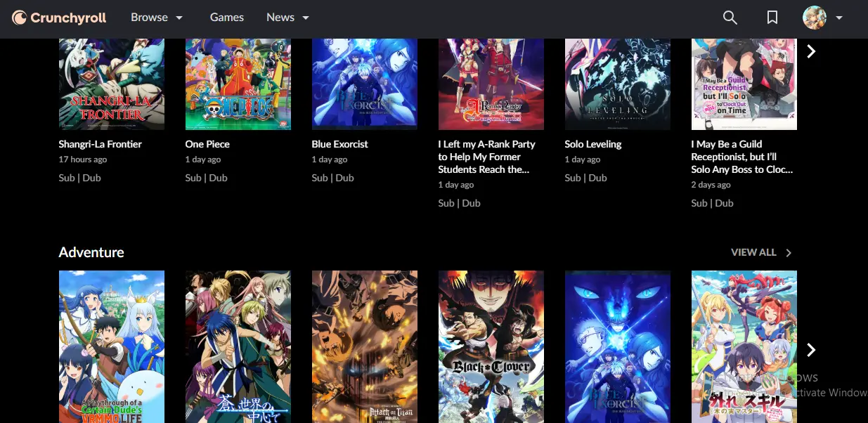Click the Adventure section heading

(91, 252)
